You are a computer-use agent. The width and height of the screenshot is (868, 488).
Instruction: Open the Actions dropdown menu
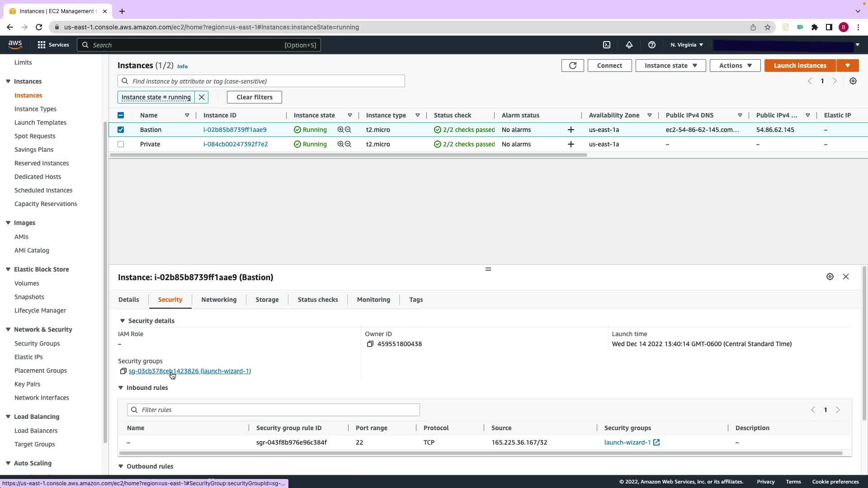pos(735,66)
